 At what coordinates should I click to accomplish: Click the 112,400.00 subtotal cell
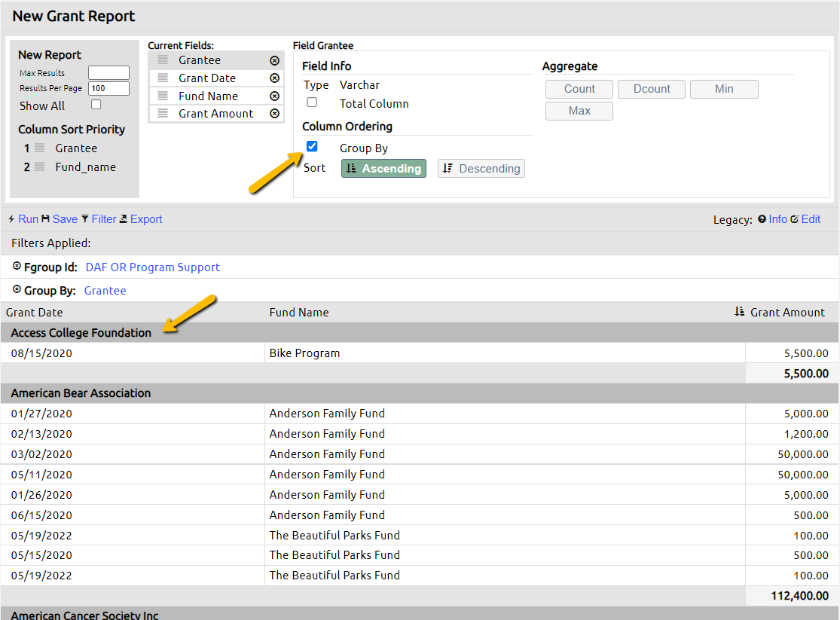[792, 595]
